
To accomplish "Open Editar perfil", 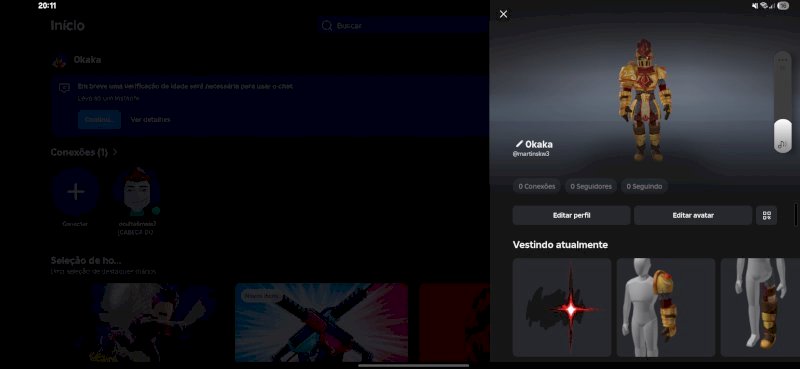I will pos(571,215).
